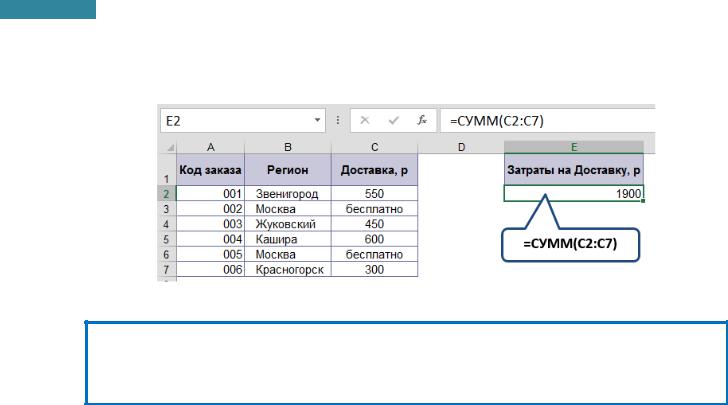Image resolution: width=728 pixels, height=405 pixels.
Task: Select row 4 header
Action: pos(167,224)
